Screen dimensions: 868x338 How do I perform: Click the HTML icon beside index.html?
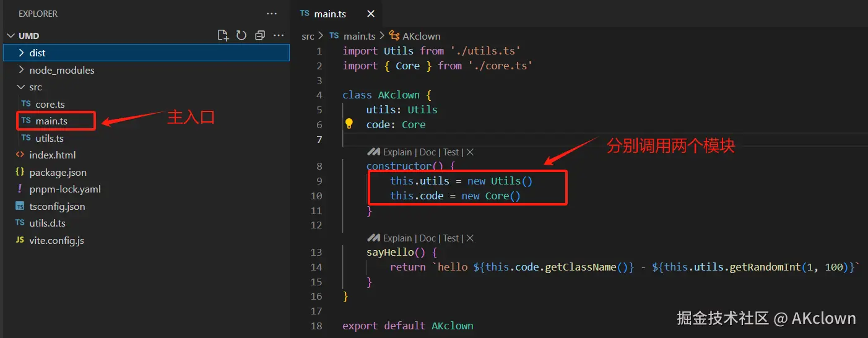coord(20,155)
